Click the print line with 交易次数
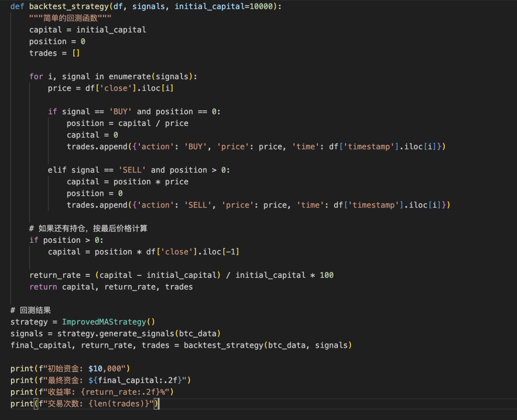 click(x=85, y=404)
